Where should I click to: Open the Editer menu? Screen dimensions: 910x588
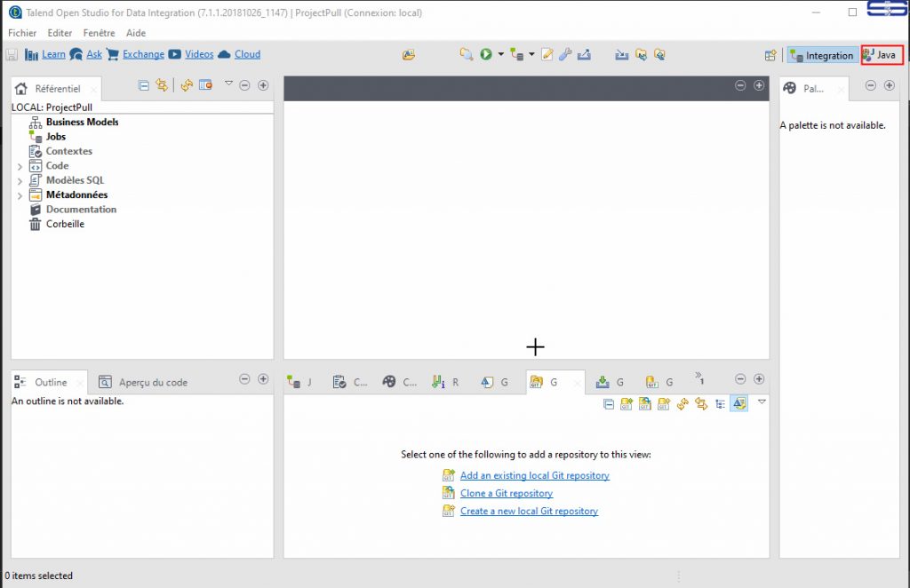[60, 33]
